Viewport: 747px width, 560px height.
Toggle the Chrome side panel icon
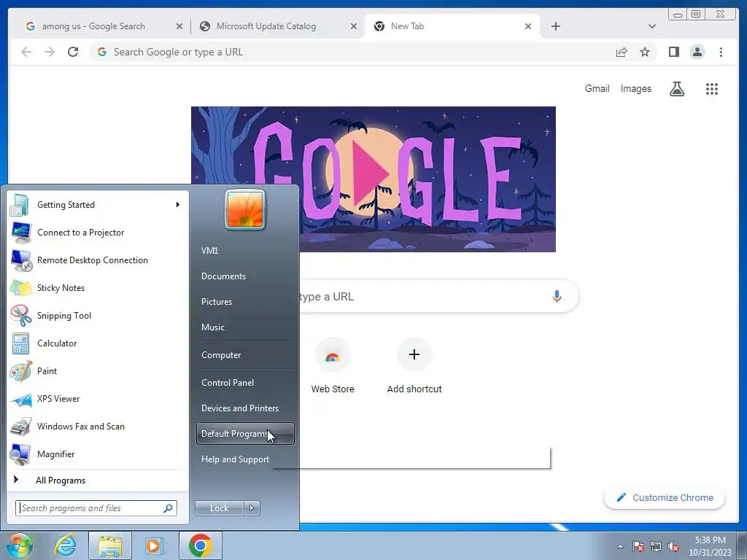[x=673, y=52]
